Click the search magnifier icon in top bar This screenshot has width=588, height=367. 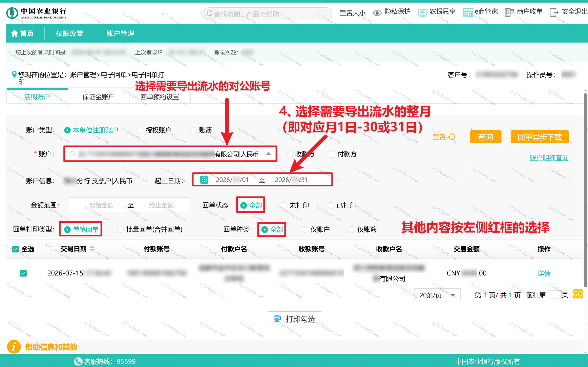(x=210, y=13)
